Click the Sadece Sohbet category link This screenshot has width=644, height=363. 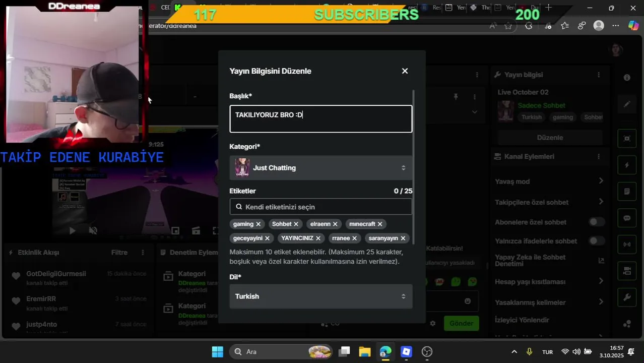(541, 105)
